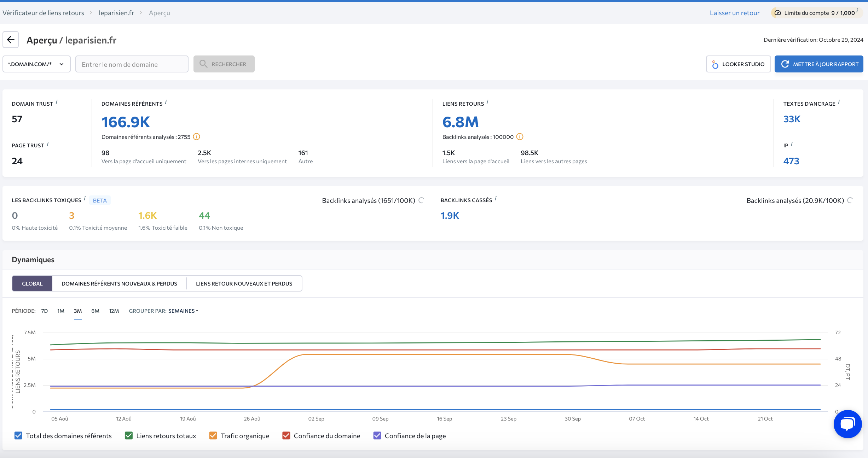Select the 12M period
This screenshot has width=868, height=458.
tap(114, 311)
